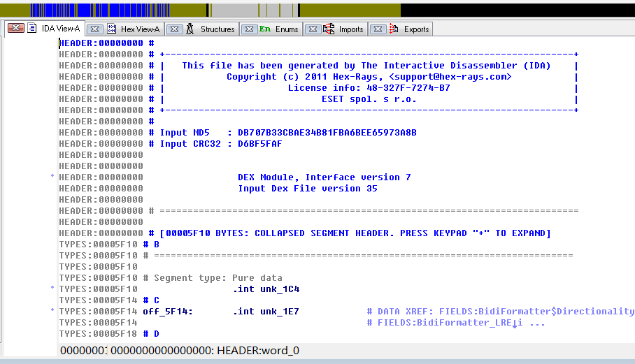Image resolution: width=635 pixels, height=364 pixels.
Task: Close the IDA View-A tab
Action: tap(16, 28)
